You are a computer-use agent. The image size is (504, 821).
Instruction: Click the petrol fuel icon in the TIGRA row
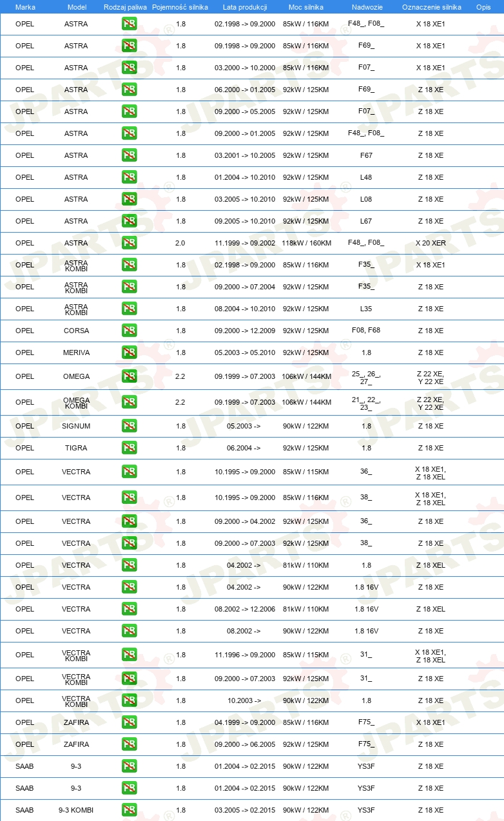click(129, 448)
